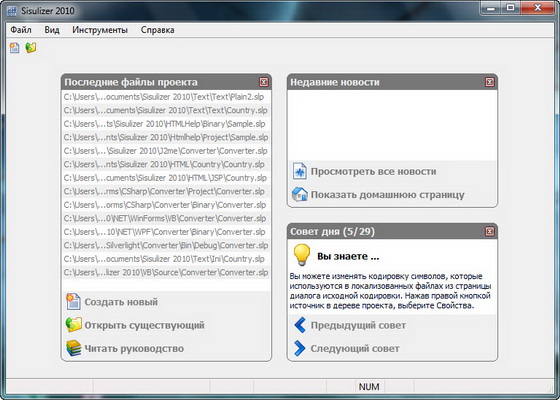Open recent file J2me\Converter\Converter.slp
Screen dimensions: 560x400
(x=166, y=151)
